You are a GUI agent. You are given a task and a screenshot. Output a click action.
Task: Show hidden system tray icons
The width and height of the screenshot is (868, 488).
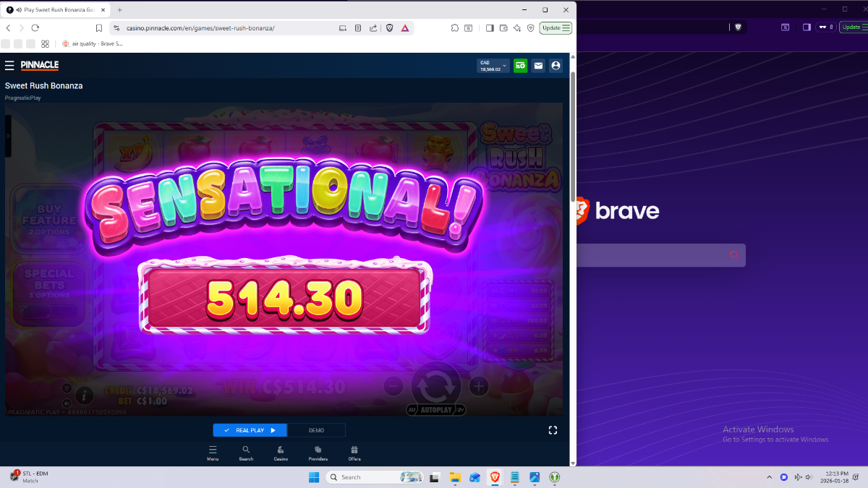click(x=770, y=477)
